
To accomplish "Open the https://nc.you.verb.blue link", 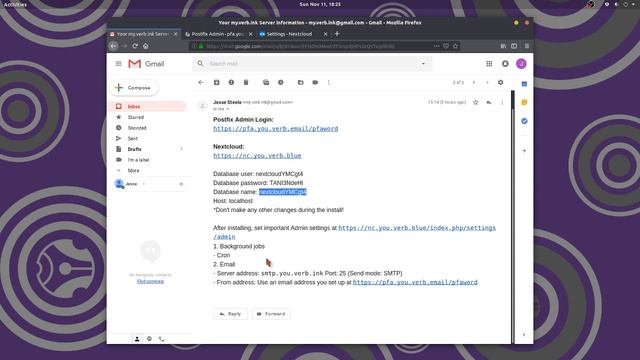I will click(x=257, y=156).
